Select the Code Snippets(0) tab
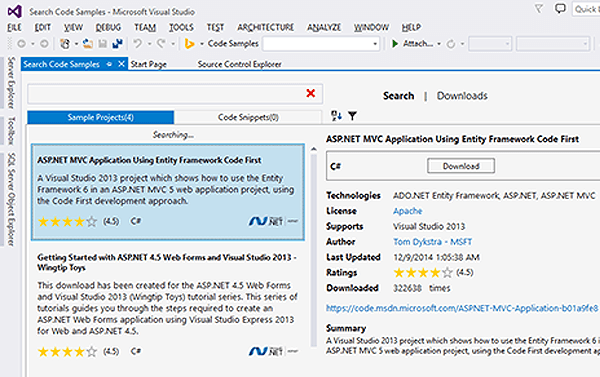The image size is (600, 377). tap(248, 117)
